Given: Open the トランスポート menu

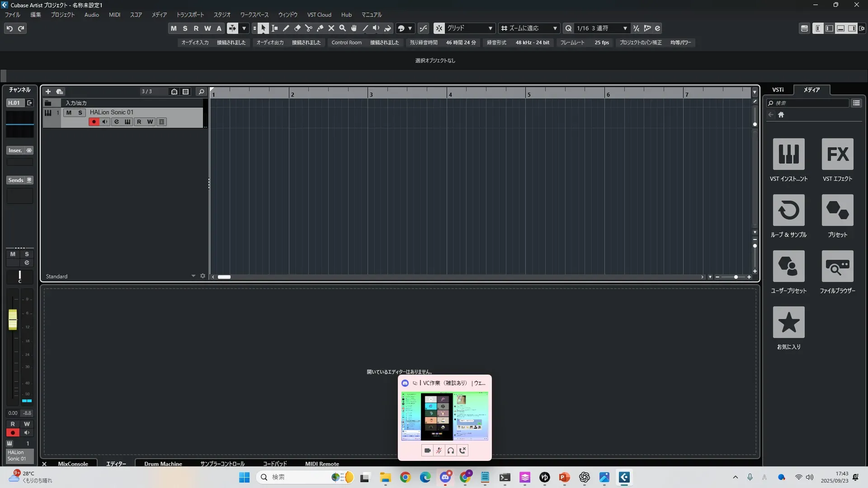Looking at the screenshot, I should point(190,15).
